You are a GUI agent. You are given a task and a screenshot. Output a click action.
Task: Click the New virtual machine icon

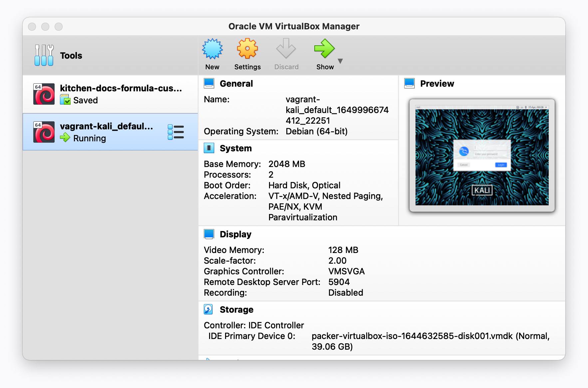coord(212,49)
